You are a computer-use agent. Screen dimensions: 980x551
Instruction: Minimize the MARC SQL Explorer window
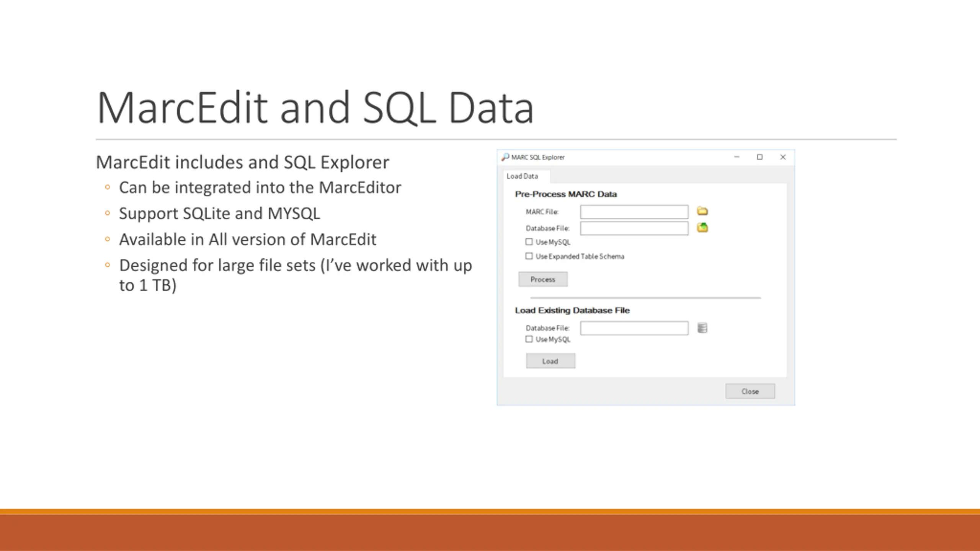[737, 157]
